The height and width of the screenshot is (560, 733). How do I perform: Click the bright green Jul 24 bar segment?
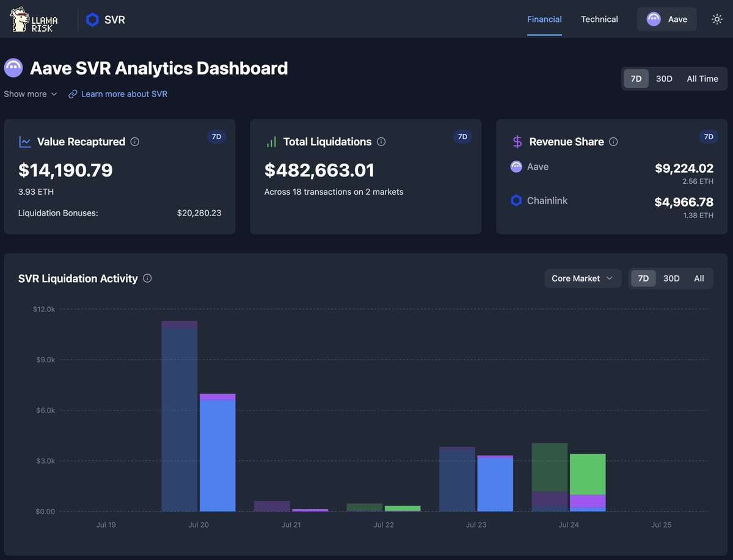(588, 474)
